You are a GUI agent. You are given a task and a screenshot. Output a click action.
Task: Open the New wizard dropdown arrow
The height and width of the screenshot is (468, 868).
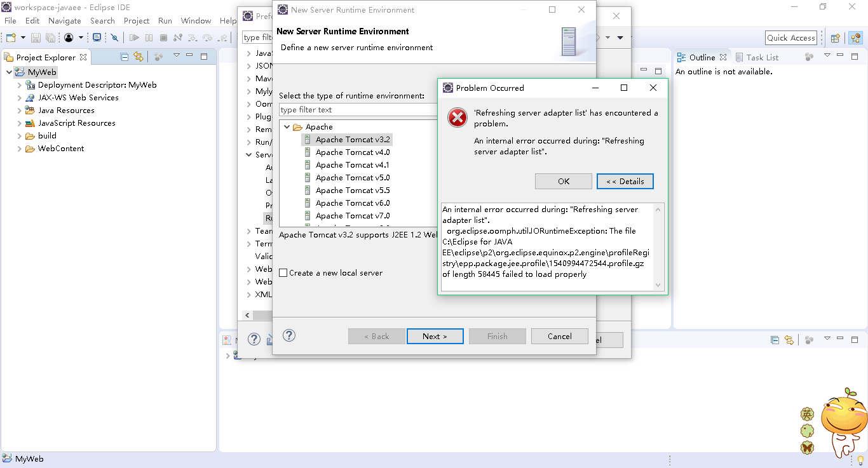(22, 38)
